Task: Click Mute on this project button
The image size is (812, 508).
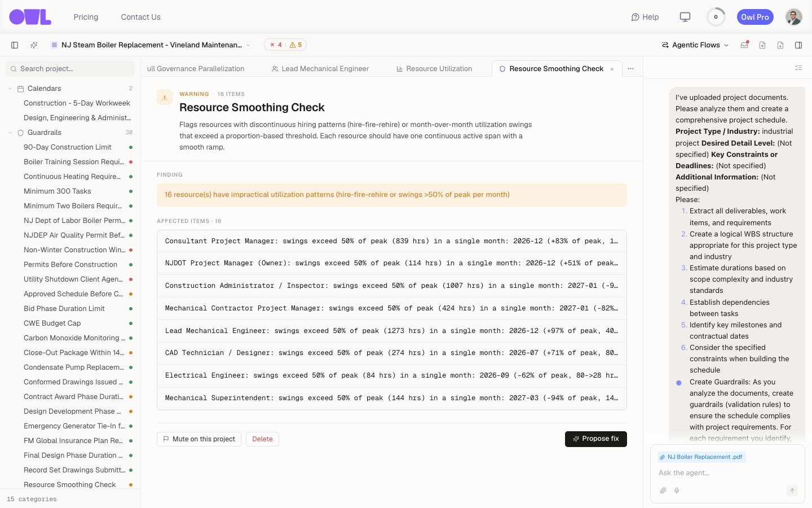Action: pos(199,439)
